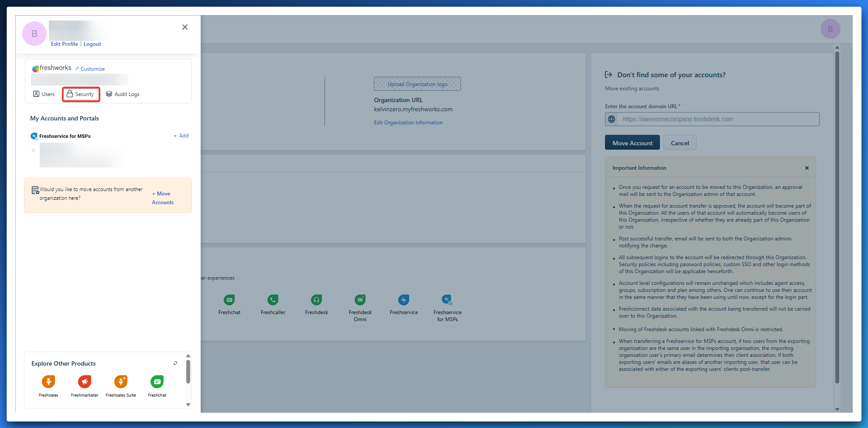Click the B avatar in side panel
The width and height of the screenshot is (868, 428).
pyautogui.click(x=34, y=34)
